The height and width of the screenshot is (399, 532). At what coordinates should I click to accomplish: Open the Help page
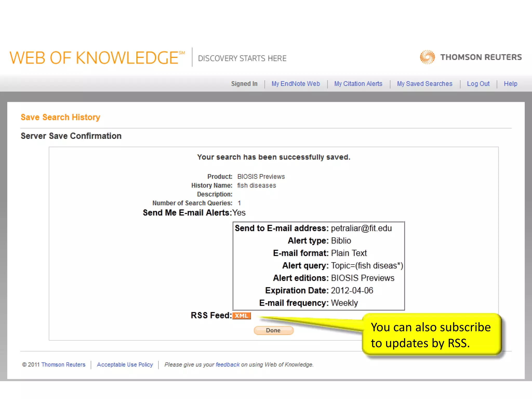510,84
